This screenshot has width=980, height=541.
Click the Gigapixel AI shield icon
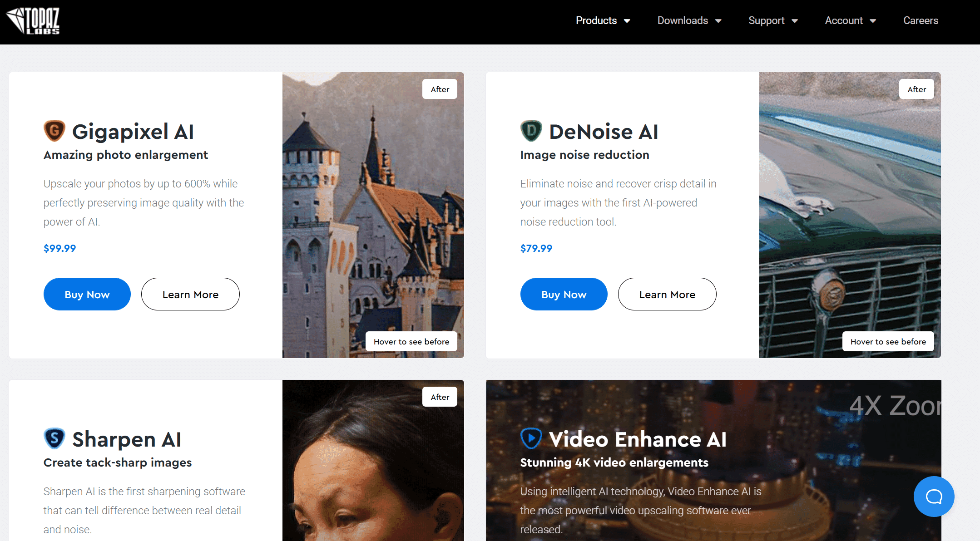coord(54,131)
